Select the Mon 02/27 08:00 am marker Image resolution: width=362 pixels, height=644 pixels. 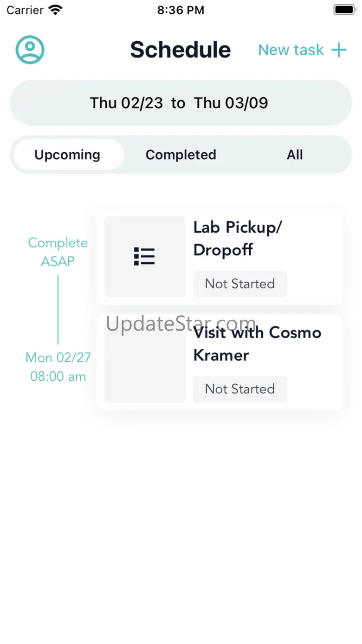click(58, 367)
